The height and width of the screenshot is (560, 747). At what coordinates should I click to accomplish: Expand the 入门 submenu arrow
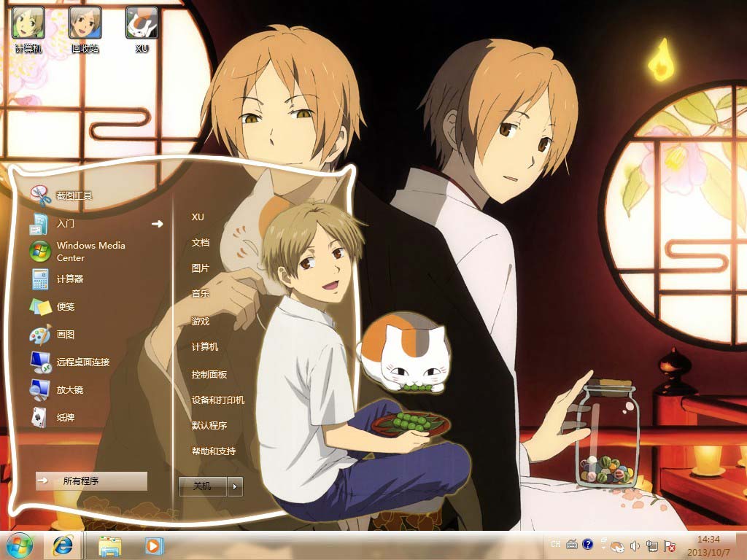pyautogui.click(x=157, y=224)
